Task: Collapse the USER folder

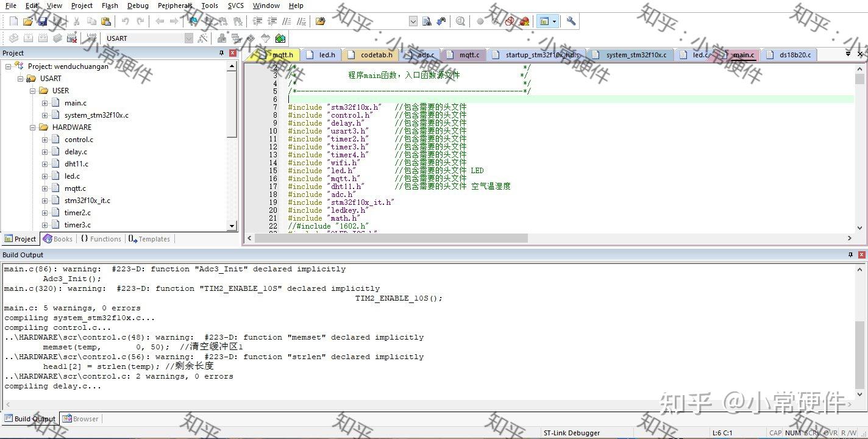Action: pyautogui.click(x=33, y=90)
